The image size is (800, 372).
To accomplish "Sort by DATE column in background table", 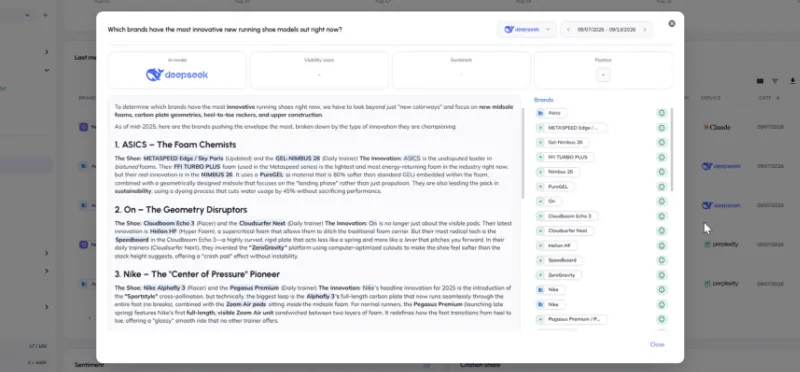I will [x=769, y=98].
